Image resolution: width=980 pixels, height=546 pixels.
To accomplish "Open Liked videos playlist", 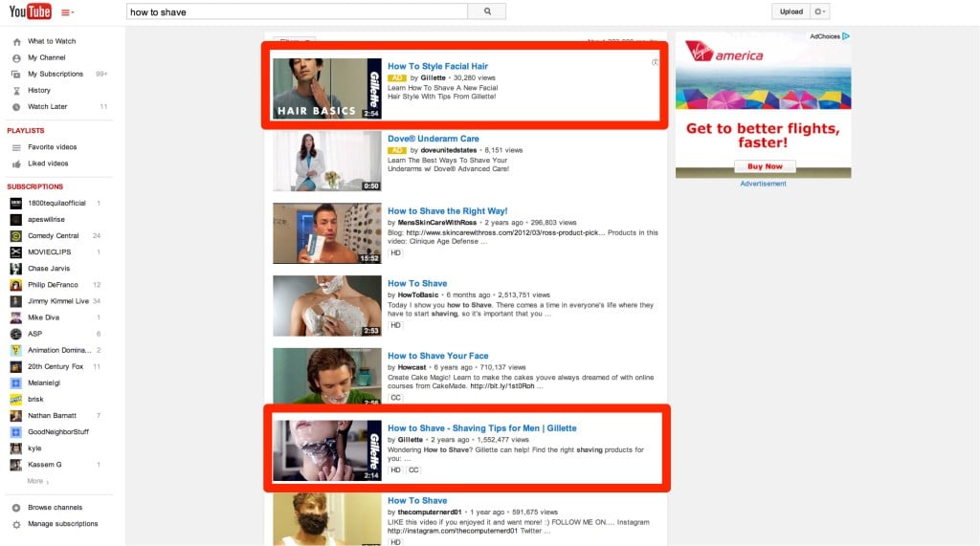I will click(48, 164).
